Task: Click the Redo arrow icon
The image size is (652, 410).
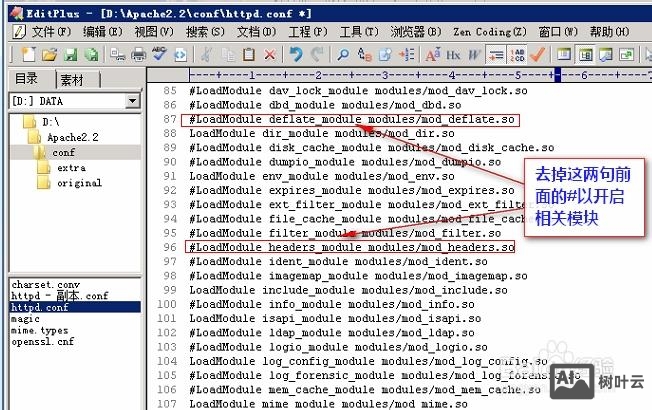Action: (317, 54)
